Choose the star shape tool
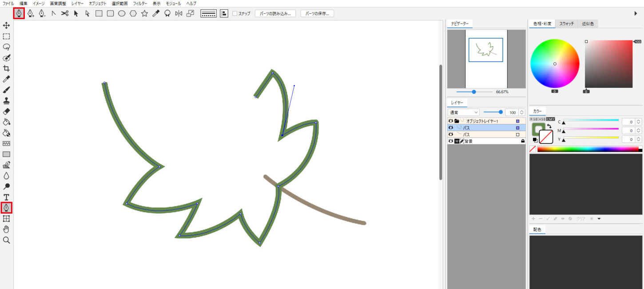 pos(144,13)
